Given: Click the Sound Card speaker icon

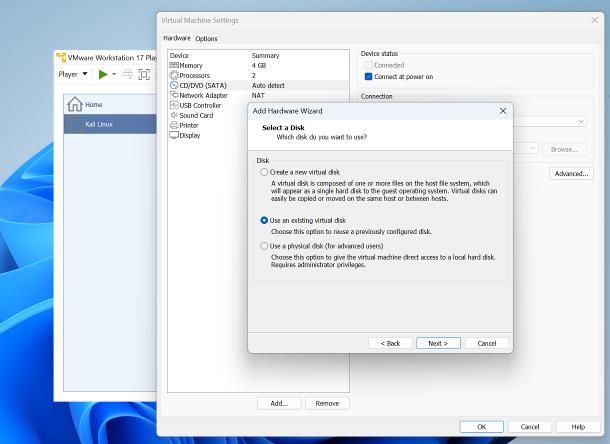Looking at the screenshot, I should pos(174,115).
